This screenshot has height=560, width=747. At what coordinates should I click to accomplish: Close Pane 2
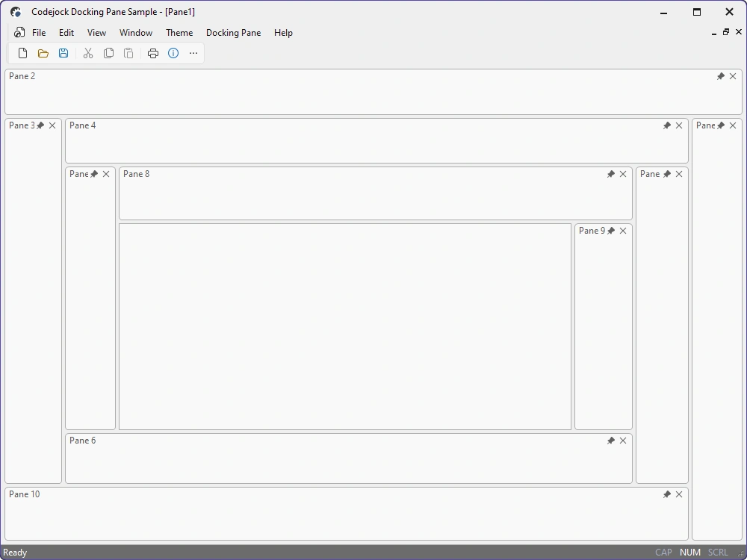733,76
